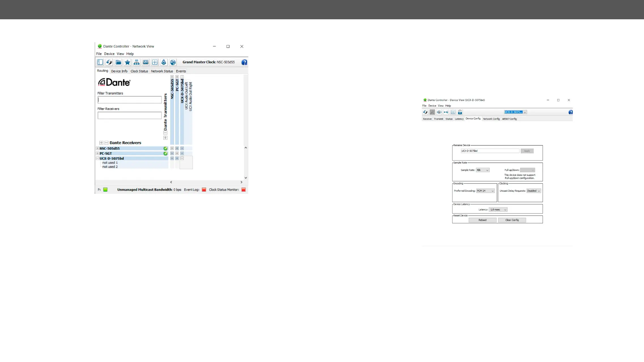Collapse the UCX-D-5075bd transmitter column
Screen dimensions: 644x362
[182, 77]
